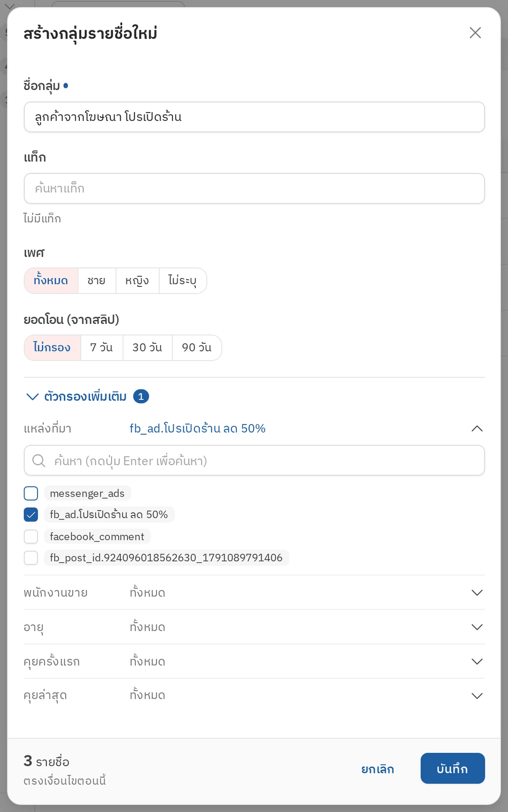Click the ยกเลิก cancel link
The height and width of the screenshot is (812, 508).
pos(378,769)
